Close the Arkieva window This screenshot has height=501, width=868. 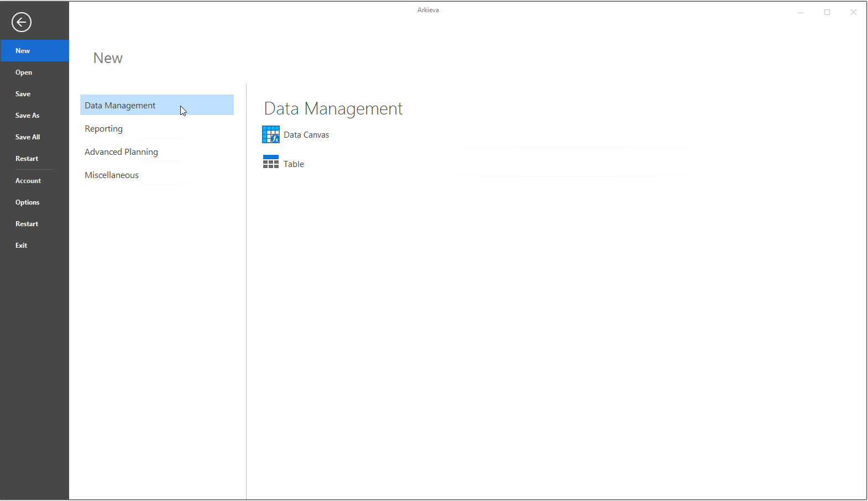(854, 12)
